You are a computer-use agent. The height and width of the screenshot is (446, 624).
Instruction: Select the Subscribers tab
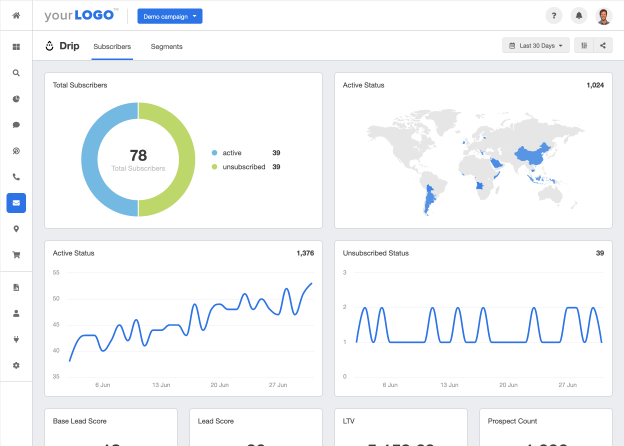click(111, 46)
